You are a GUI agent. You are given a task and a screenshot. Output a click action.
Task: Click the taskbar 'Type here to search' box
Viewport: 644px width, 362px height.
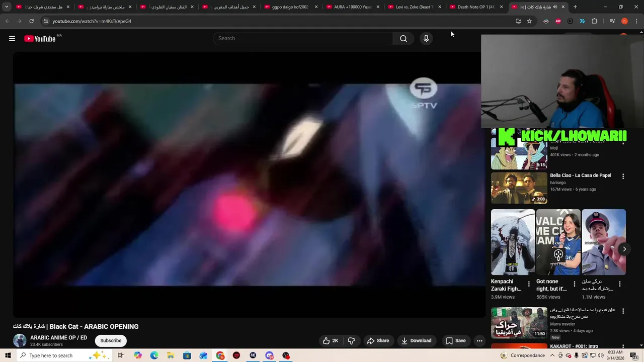coord(63,355)
